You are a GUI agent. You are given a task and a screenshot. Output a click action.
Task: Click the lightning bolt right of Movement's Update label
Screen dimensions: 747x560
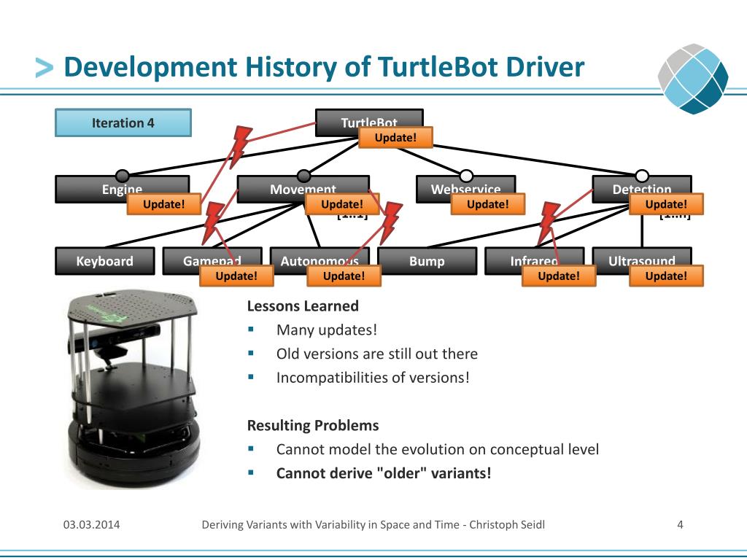click(391, 223)
